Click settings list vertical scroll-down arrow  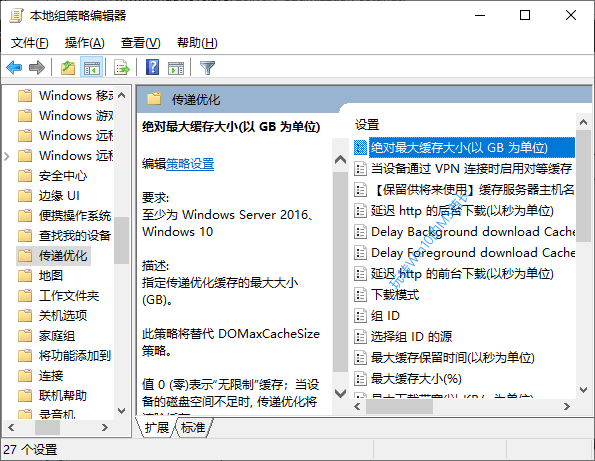click(x=584, y=390)
